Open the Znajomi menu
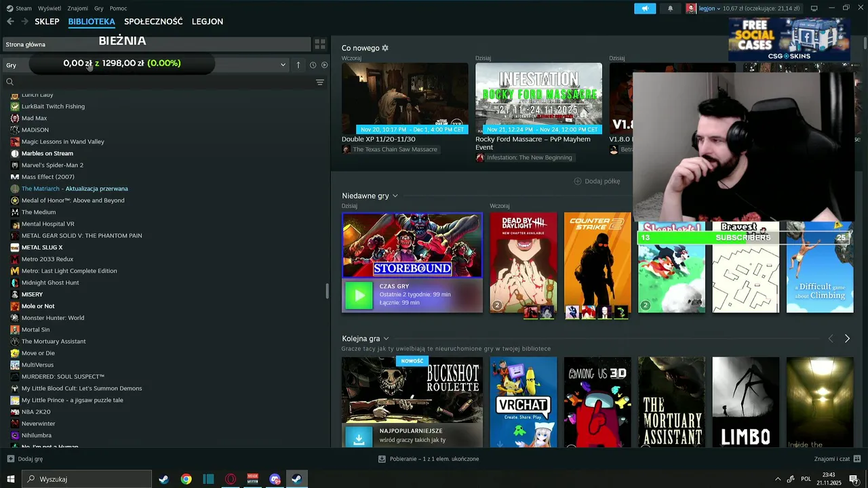This screenshot has height=488, width=868. (78, 8)
